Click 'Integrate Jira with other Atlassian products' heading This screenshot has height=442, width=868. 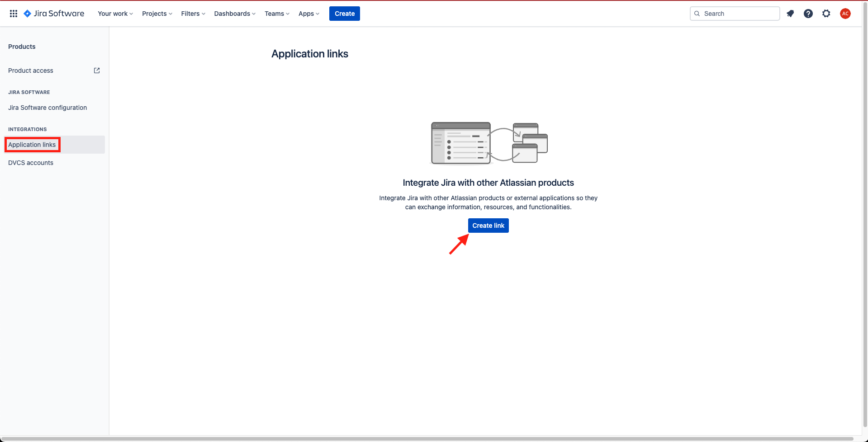489,183
